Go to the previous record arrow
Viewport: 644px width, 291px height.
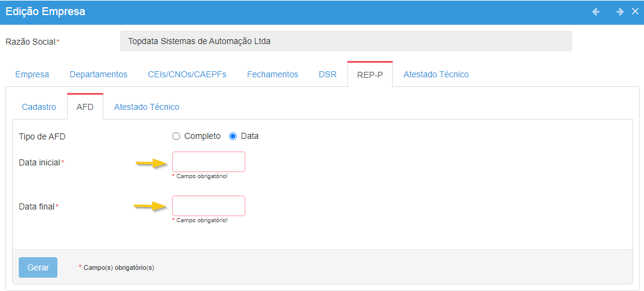click(x=596, y=11)
